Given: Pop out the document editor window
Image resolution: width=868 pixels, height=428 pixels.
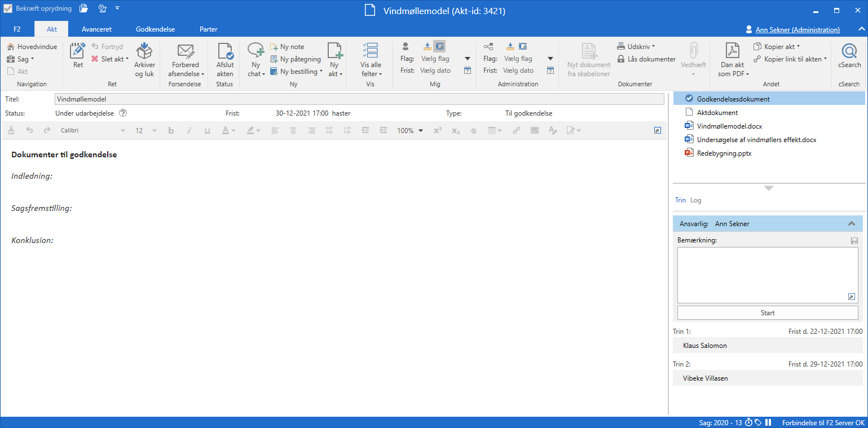Looking at the screenshot, I should [x=658, y=130].
